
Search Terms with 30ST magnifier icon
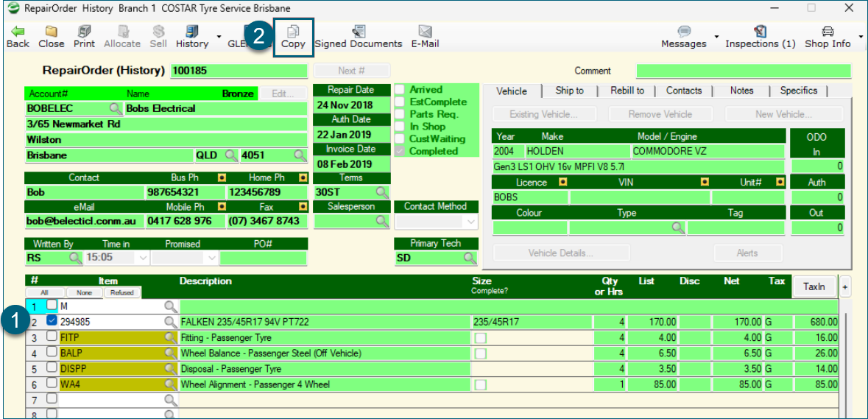pyautogui.click(x=383, y=192)
